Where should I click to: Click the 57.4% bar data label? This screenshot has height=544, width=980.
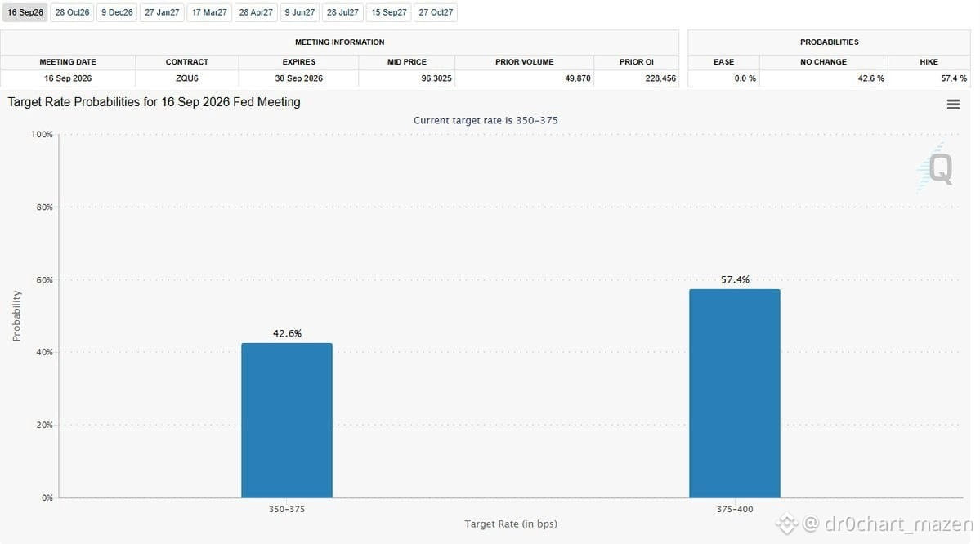point(735,280)
